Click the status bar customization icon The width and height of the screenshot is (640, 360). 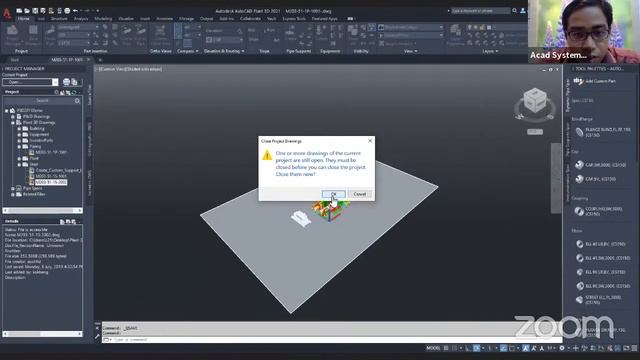(x=635, y=348)
